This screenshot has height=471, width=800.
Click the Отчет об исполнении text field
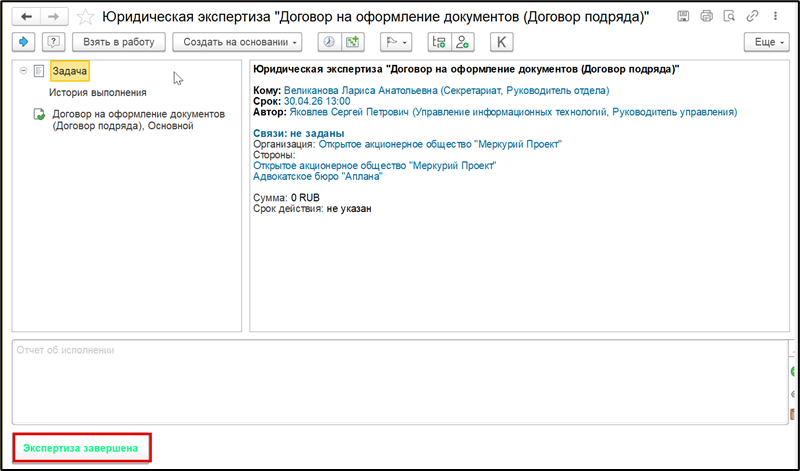click(401, 382)
